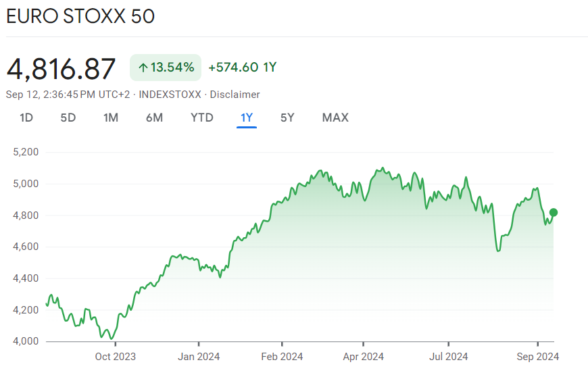Viewport: 588px width, 377px height.
Task: Click the 4,816.87 index value
Action: pos(61,69)
